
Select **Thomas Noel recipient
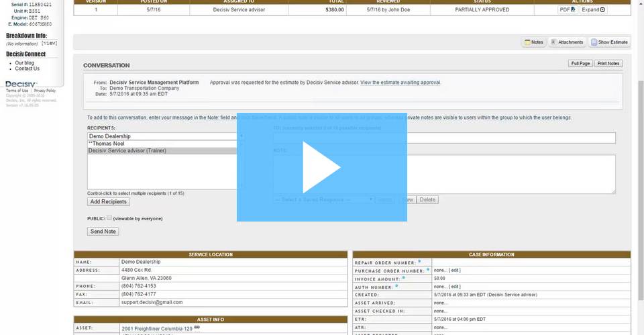pos(162,144)
